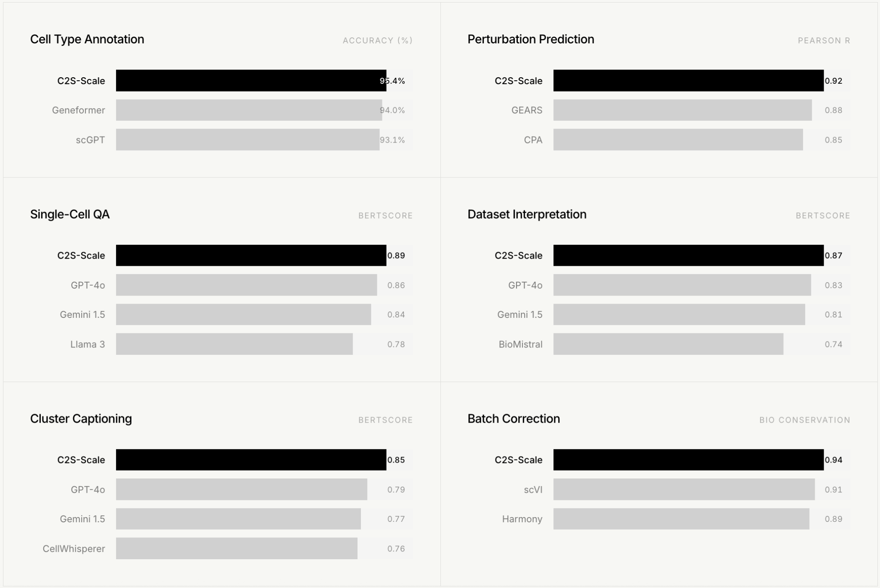This screenshot has width=880, height=588.
Task: Click the PEARSON R metric label
Action: click(824, 41)
